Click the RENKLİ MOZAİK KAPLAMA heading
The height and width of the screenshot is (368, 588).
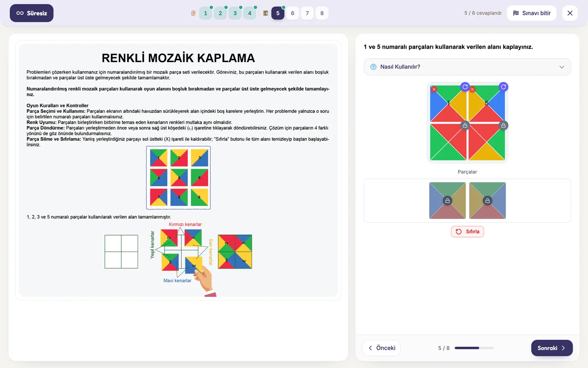(178, 58)
